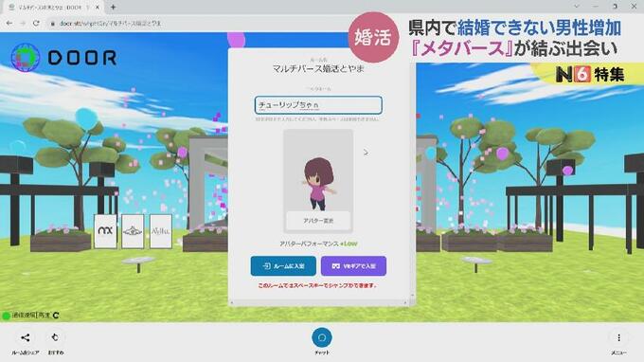Click the browser back arrow
The height and width of the screenshot is (362, 644).
9,24
